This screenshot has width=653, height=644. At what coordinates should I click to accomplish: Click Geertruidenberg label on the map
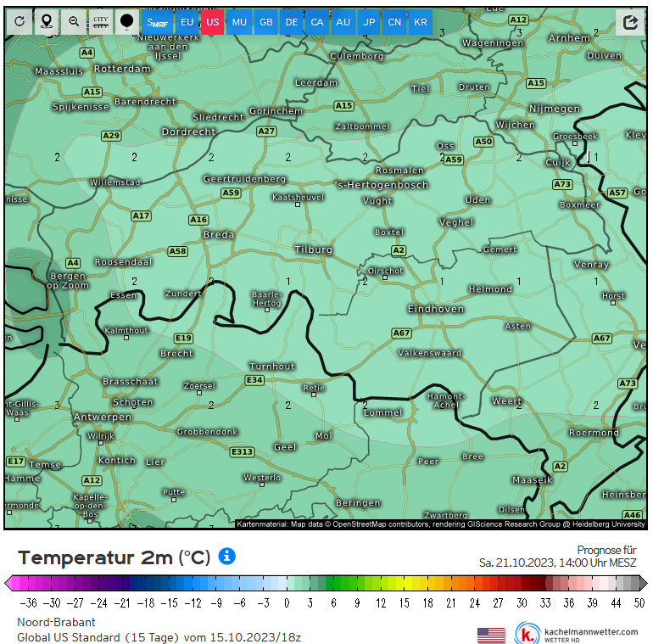coord(245,179)
